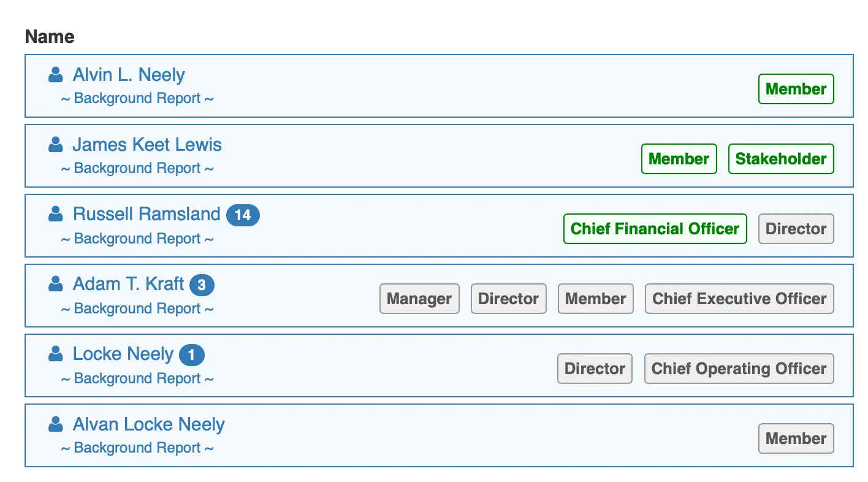Click the person icon beside Alvin L. Neely
The width and height of the screenshot is (868, 482).
(56, 75)
